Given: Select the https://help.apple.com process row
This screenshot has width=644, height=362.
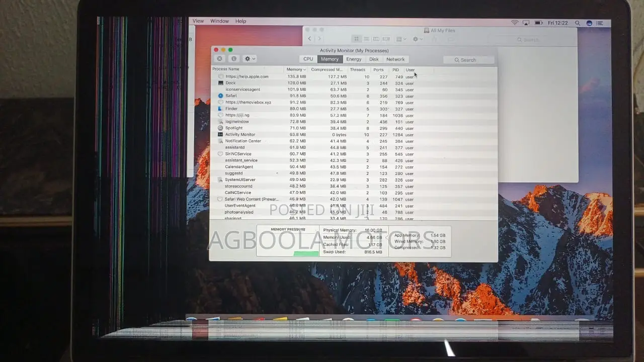Looking at the screenshot, I should click(x=354, y=76).
